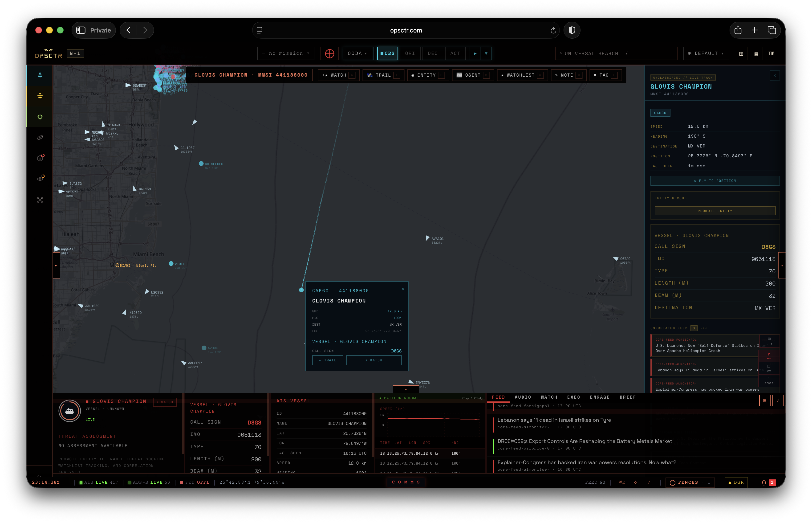Click the OODA play arrow button
The image size is (812, 523).
(x=475, y=53)
